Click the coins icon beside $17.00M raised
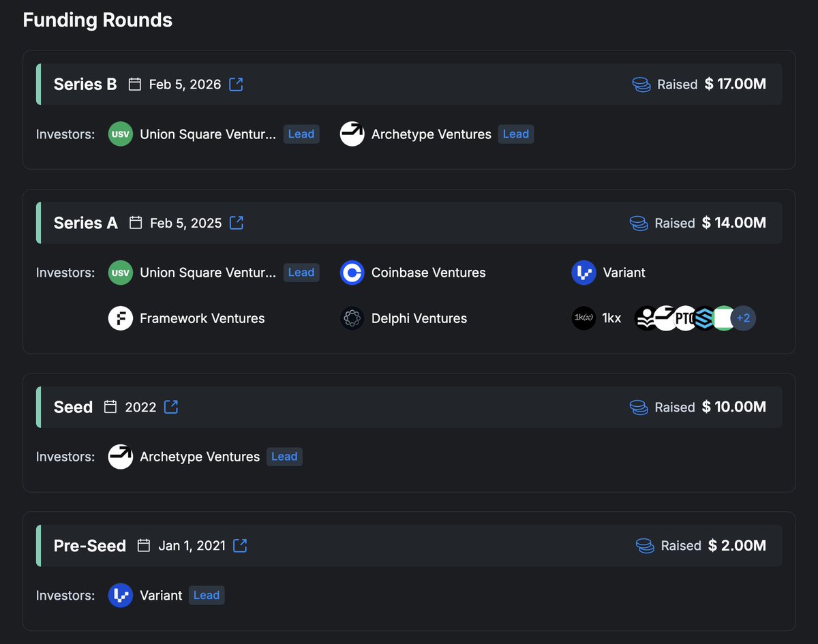 pyautogui.click(x=641, y=85)
